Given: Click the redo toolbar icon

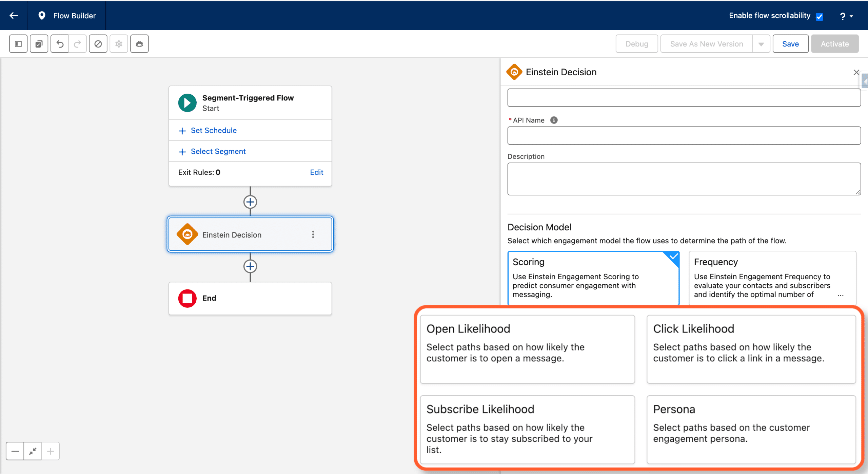Looking at the screenshot, I should click(77, 44).
